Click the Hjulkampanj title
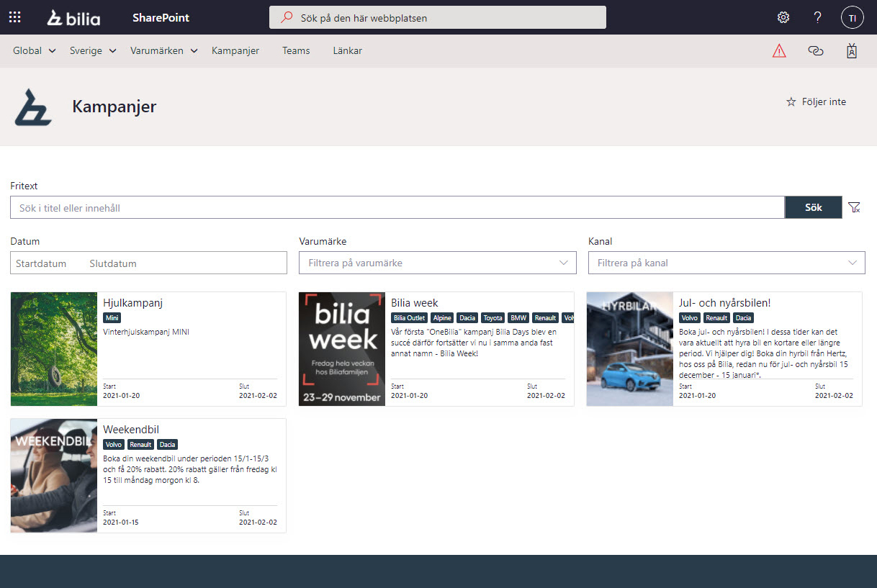 tap(133, 303)
